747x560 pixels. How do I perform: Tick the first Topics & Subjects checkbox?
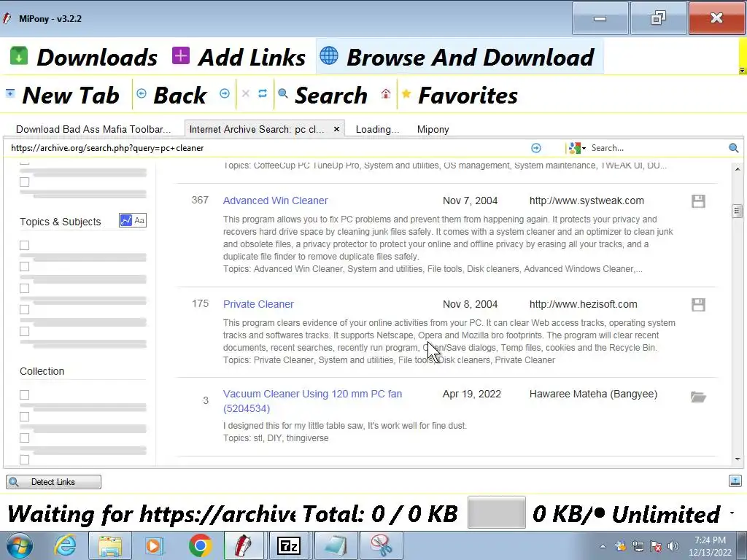pyautogui.click(x=24, y=245)
